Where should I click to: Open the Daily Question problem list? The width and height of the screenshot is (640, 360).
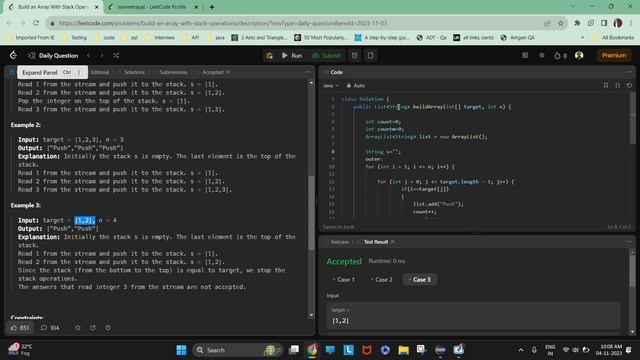point(53,56)
